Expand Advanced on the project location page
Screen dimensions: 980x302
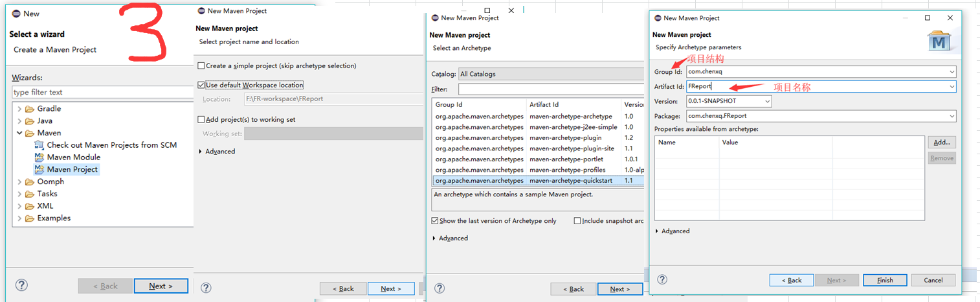pyautogui.click(x=200, y=152)
